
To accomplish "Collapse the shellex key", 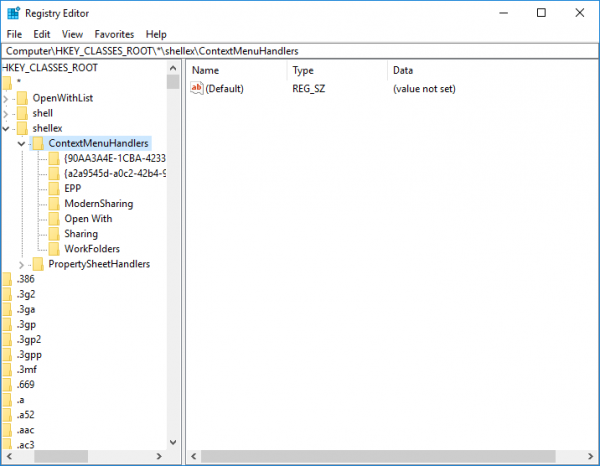I will [x=6, y=129].
